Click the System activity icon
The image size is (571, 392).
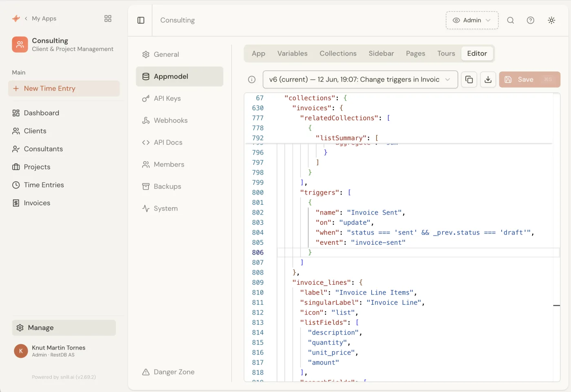coord(146,208)
